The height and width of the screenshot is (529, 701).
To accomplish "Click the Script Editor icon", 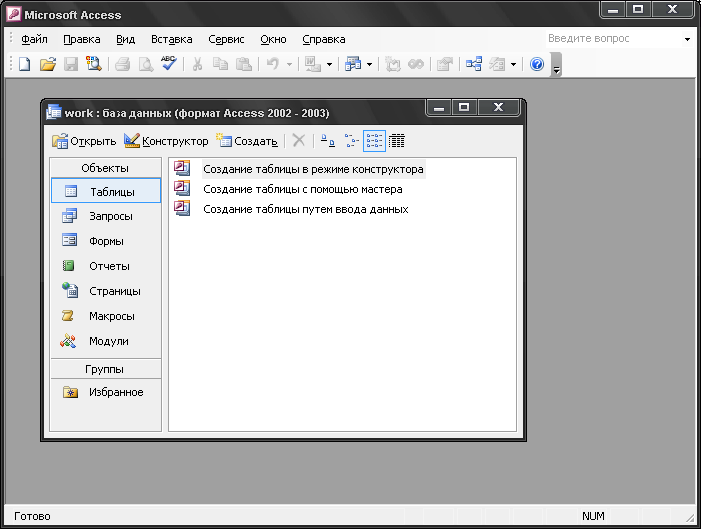I will pos(416,64).
